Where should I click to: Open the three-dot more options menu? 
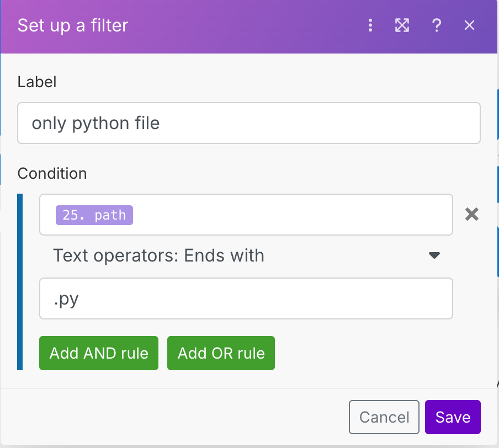pos(370,25)
